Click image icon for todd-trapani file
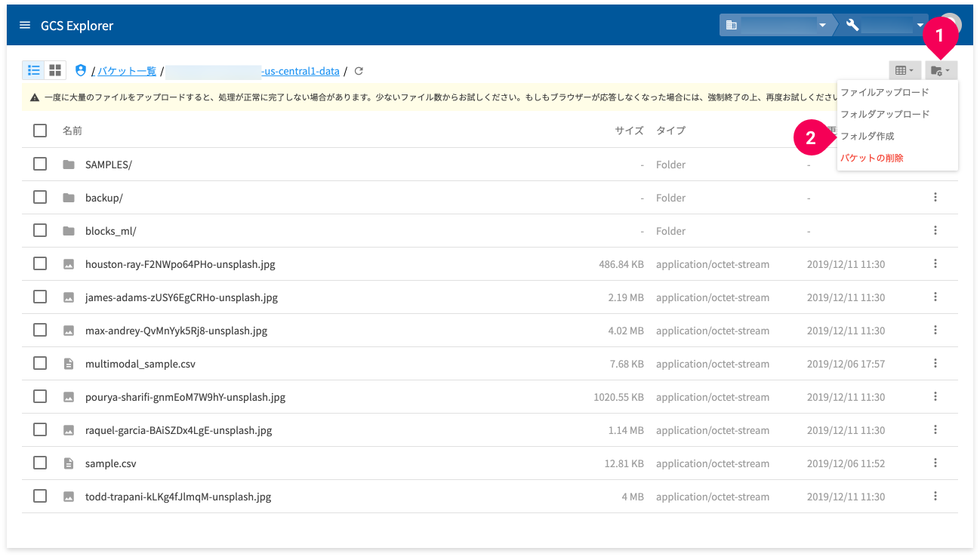Screen dimensions: 980x557 pyautogui.click(x=69, y=497)
